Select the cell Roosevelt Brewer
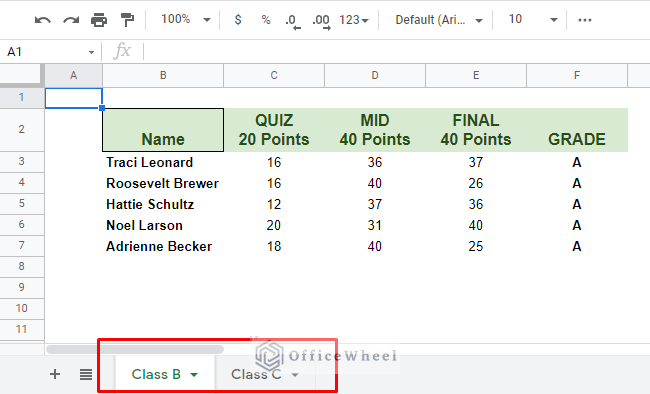The image size is (650, 394). 163,183
